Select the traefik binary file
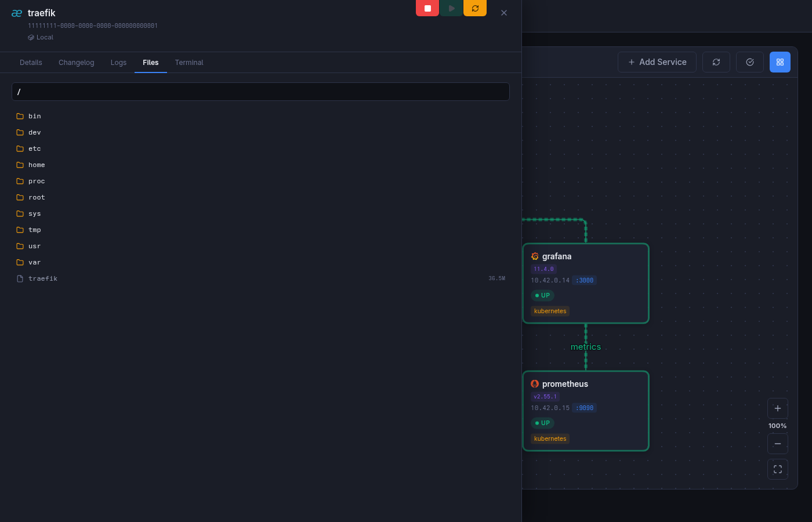The image size is (812, 522). click(260, 278)
